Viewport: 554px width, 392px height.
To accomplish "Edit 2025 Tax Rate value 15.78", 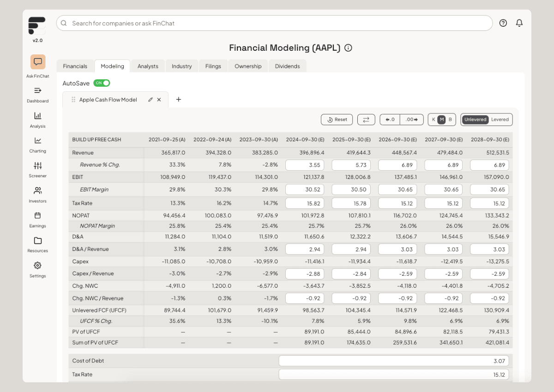I will pyautogui.click(x=351, y=203).
